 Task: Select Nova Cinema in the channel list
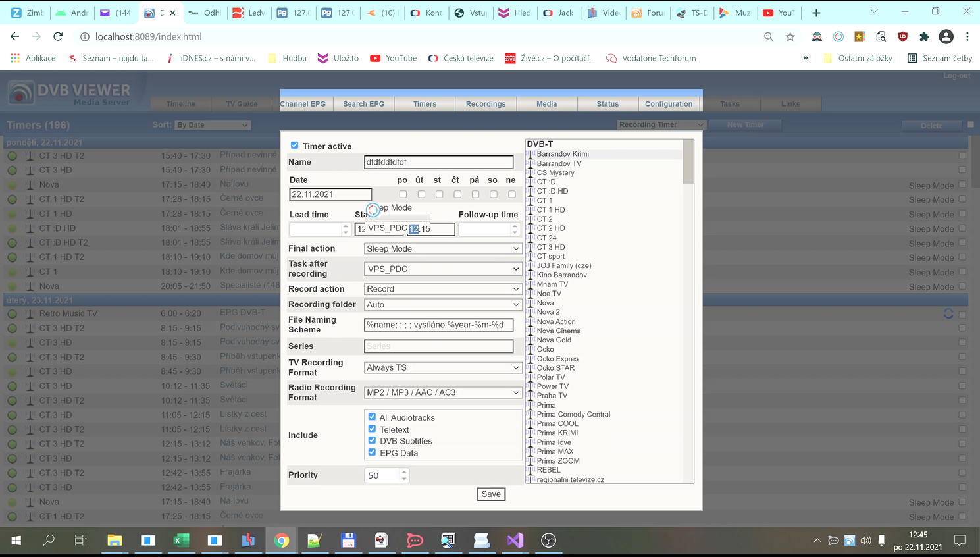coord(558,331)
